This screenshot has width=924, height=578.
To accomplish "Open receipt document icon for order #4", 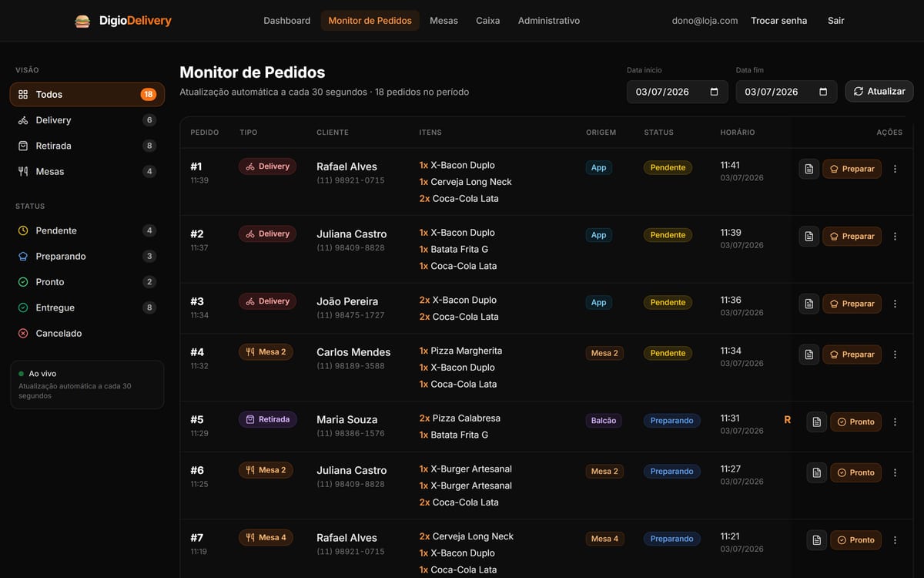I will click(x=808, y=355).
